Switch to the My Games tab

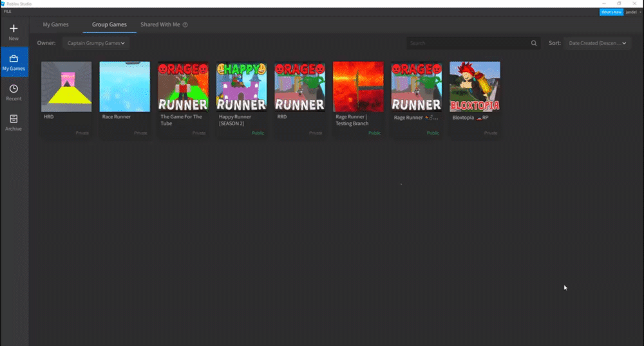(x=55, y=24)
